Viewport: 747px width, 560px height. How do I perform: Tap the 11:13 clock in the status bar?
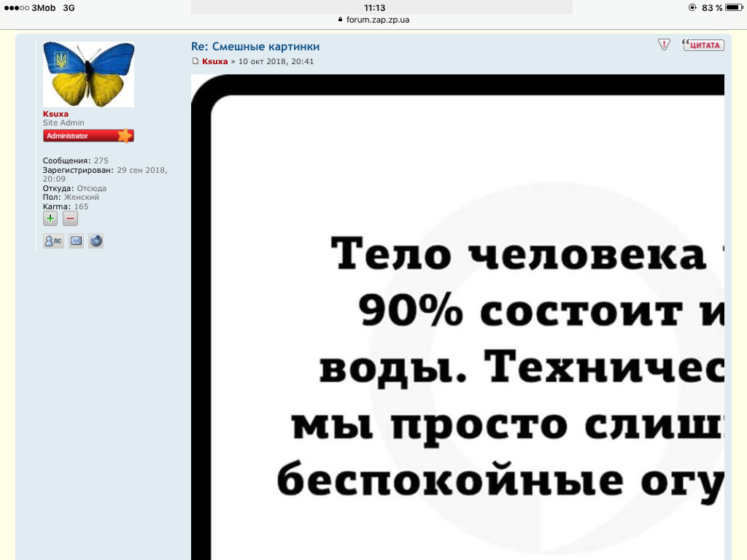point(374,7)
